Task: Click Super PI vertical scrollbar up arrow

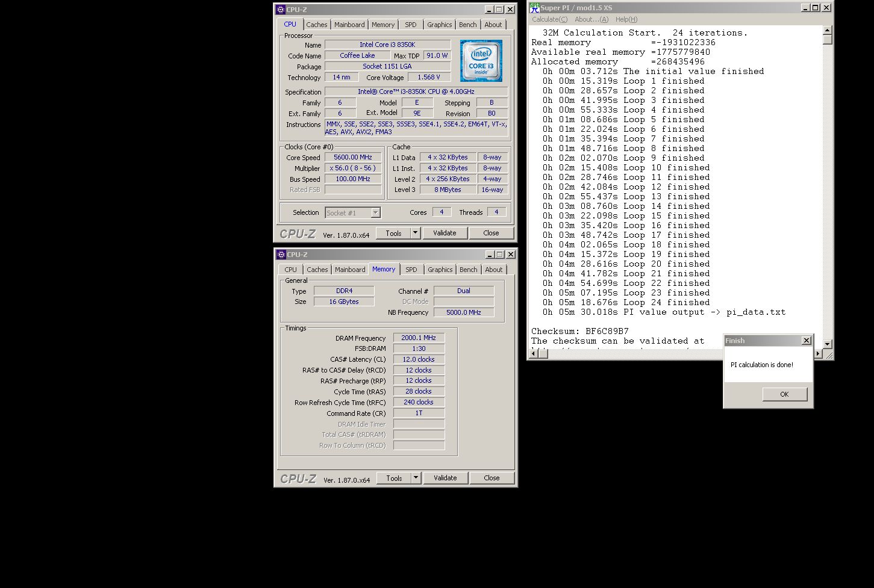Action: coord(827,30)
